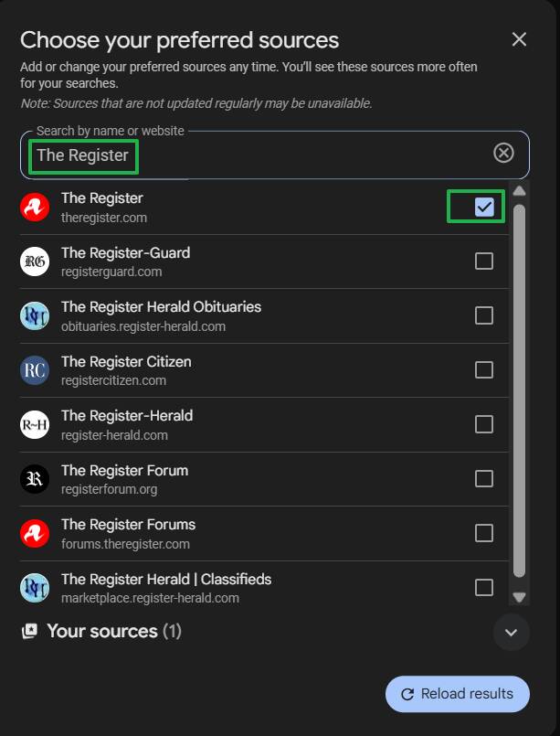
Task: Click 'The Register-Herald' source name
Action: coord(127,416)
